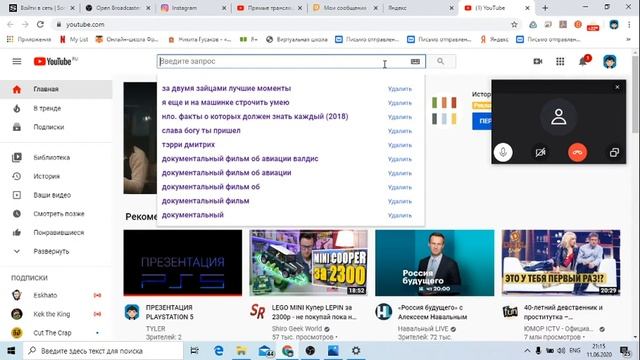Open Settings gear in the taskbar

(x=356, y=351)
